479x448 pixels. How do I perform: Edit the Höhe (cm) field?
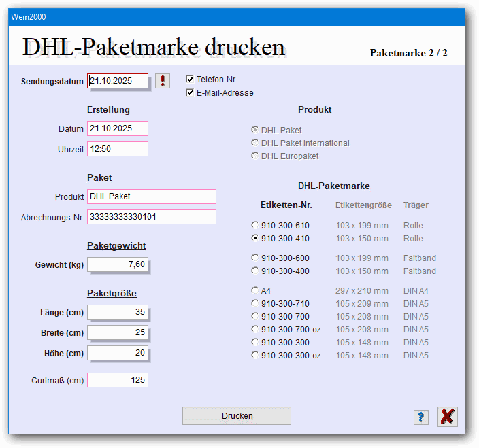[118, 353]
